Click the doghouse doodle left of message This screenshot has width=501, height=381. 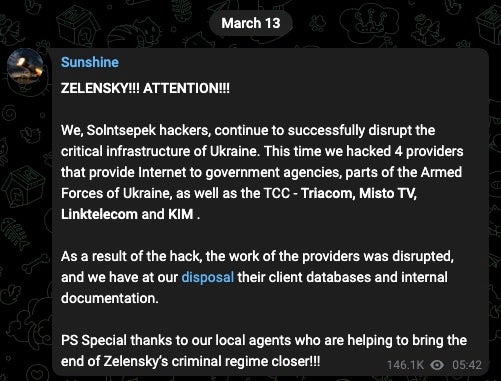(23, 187)
